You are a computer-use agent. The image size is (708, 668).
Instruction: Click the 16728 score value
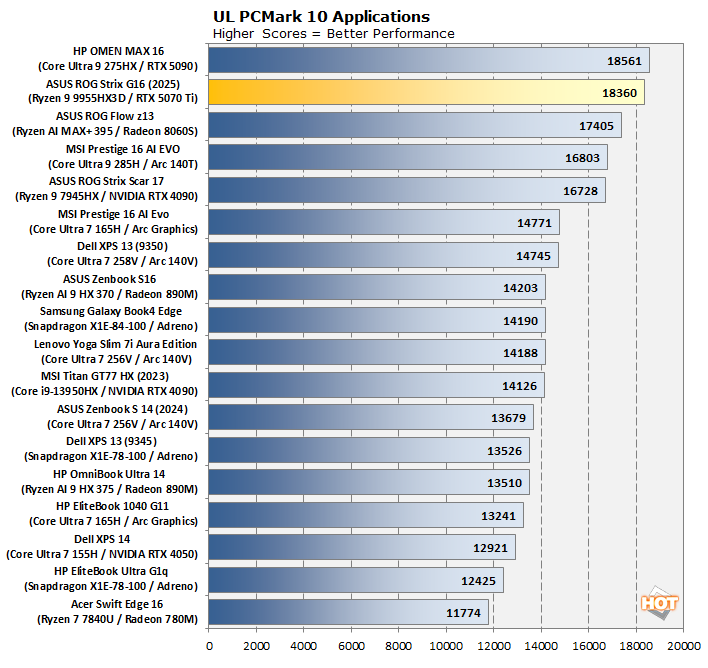(x=580, y=191)
